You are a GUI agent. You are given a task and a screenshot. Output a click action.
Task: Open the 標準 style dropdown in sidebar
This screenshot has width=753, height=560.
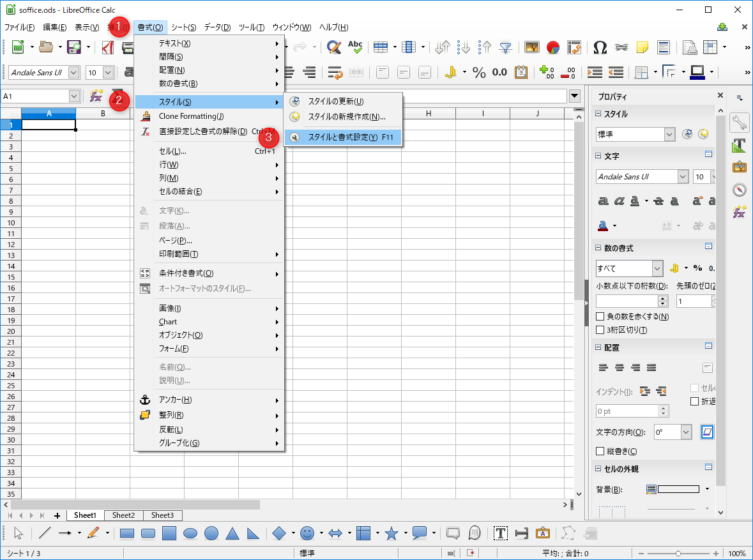click(669, 135)
